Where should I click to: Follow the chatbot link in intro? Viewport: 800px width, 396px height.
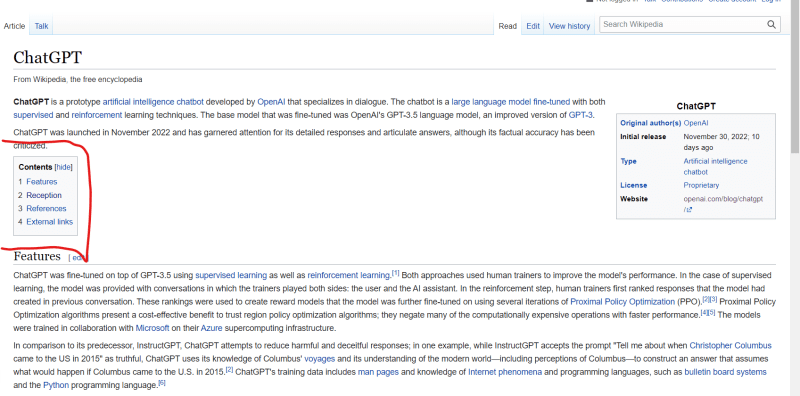[190, 102]
